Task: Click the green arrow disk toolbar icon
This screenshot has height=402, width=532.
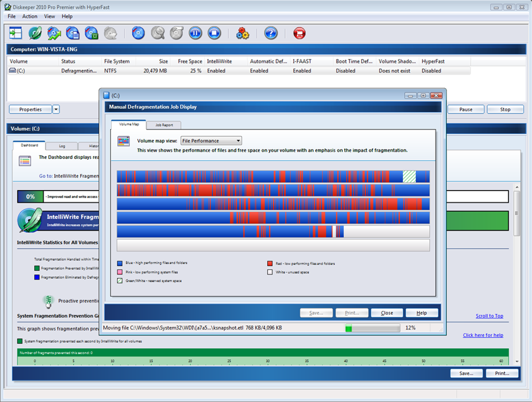Action: pyautogui.click(x=54, y=33)
